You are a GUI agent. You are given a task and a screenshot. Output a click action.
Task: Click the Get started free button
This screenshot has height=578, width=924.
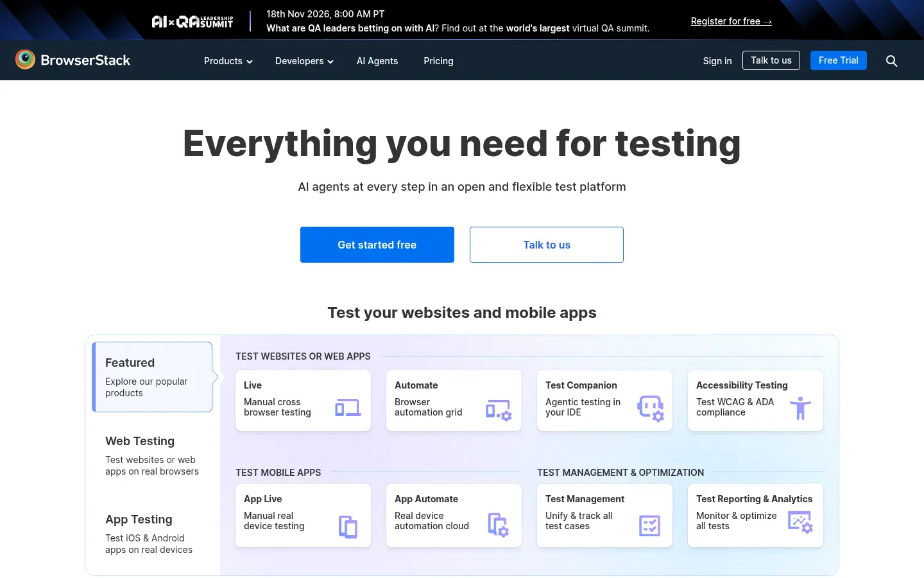pos(377,245)
